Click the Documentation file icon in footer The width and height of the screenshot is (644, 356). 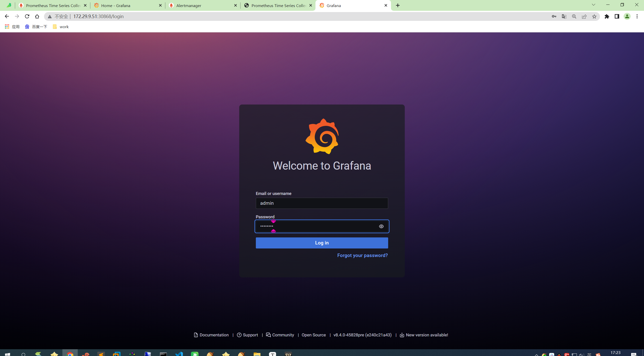(196, 335)
